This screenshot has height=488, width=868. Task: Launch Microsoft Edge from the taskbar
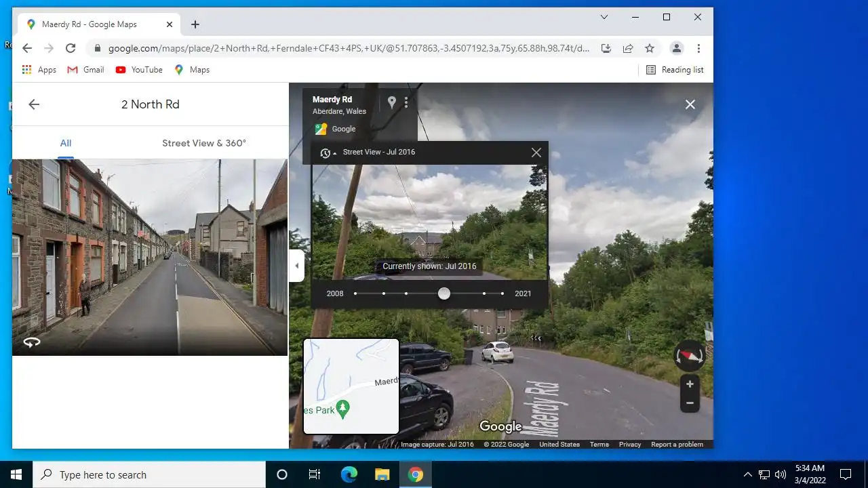point(349,474)
